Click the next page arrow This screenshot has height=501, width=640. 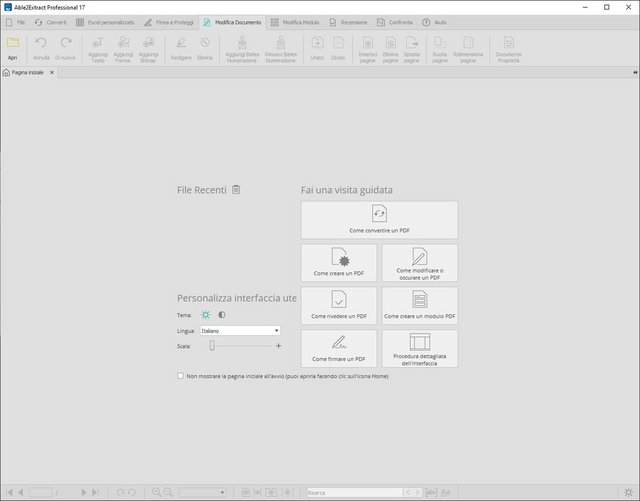tap(84, 492)
